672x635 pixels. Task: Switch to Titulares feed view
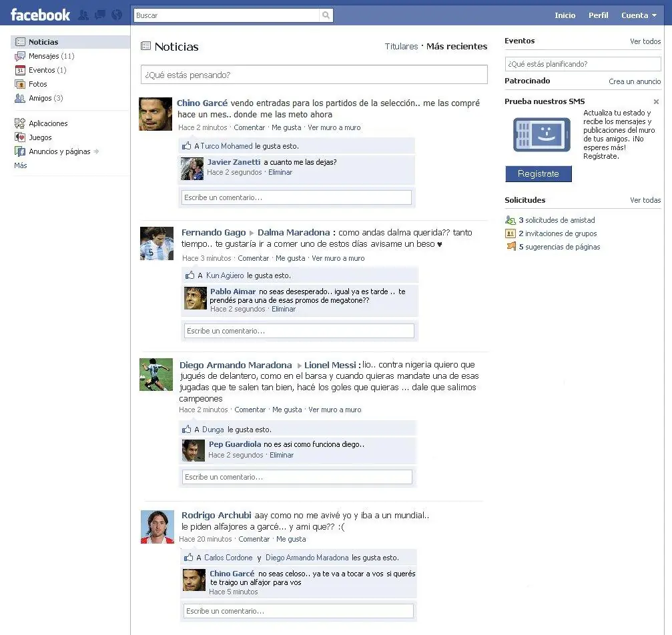pos(401,46)
